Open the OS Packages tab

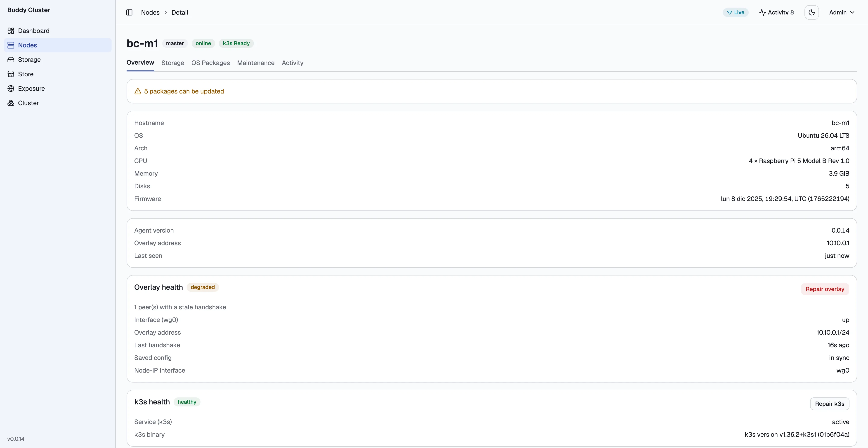coord(211,63)
